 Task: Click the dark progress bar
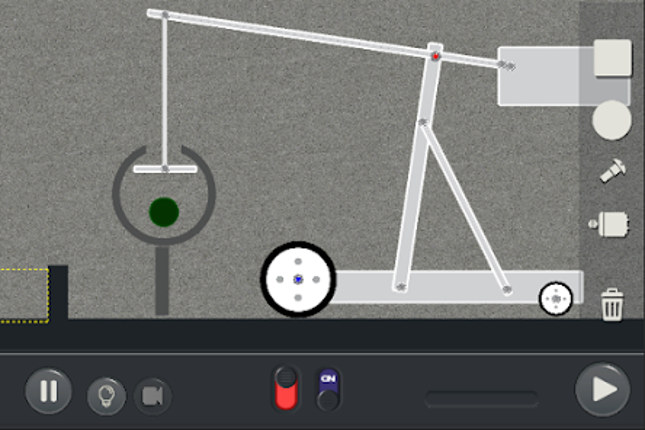tap(482, 399)
